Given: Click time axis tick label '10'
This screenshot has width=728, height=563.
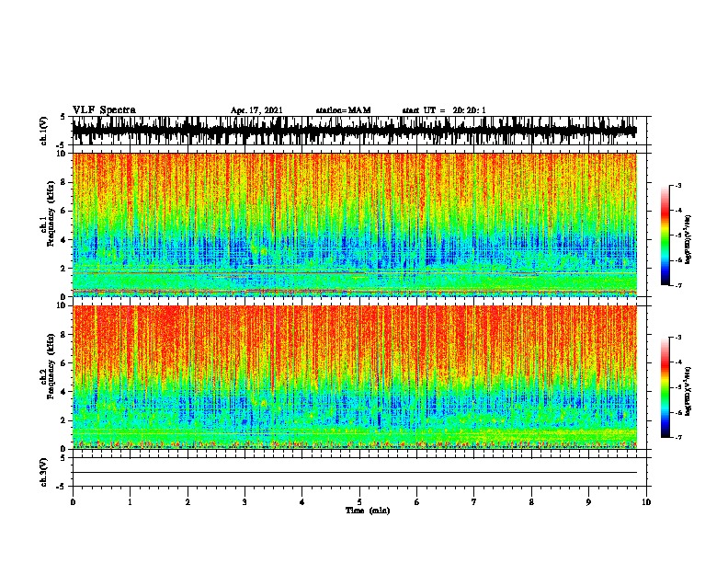Looking at the screenshot, I should point(646,502).
